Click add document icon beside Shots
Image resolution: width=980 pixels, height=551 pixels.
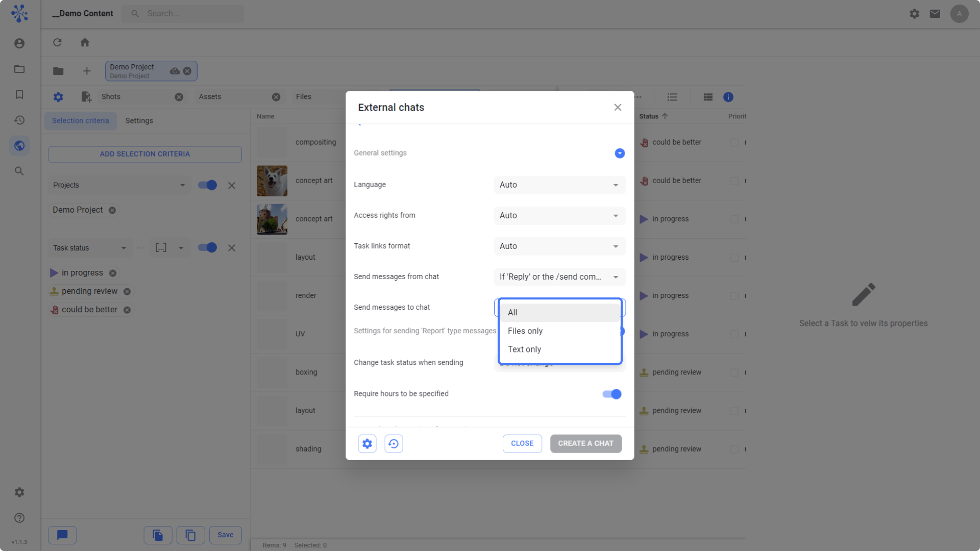(x=86, y=97)
